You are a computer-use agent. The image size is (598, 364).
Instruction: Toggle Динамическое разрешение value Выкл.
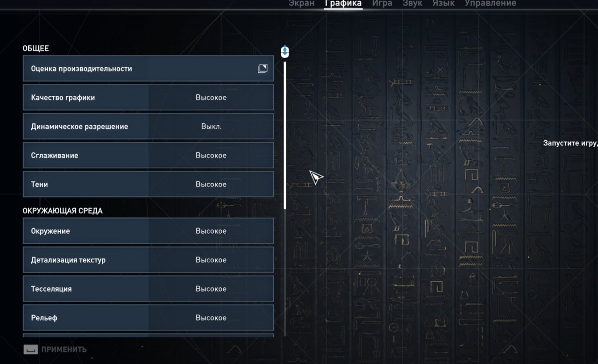[211, 127]
